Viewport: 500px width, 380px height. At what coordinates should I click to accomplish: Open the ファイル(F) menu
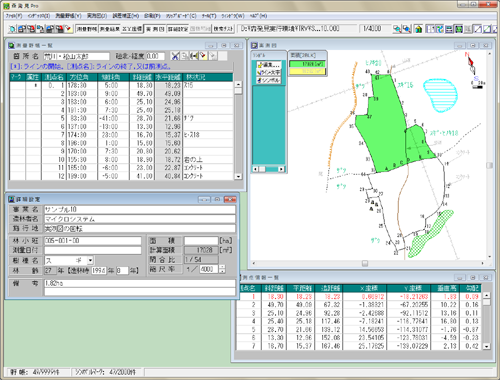[14, 16]
